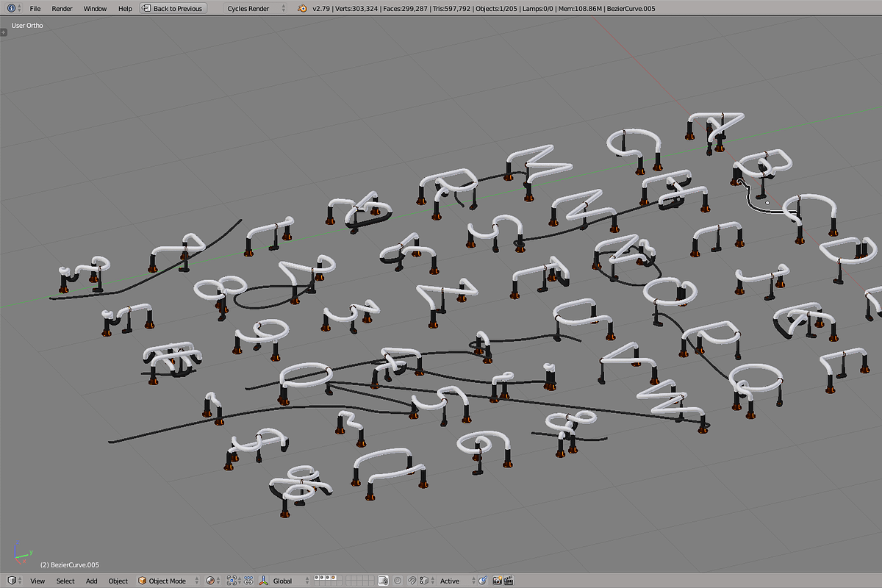The width and height of the screenshot is (882, 588).
Task: Open the Active snap target dropdown
Action: click(456, 581)
